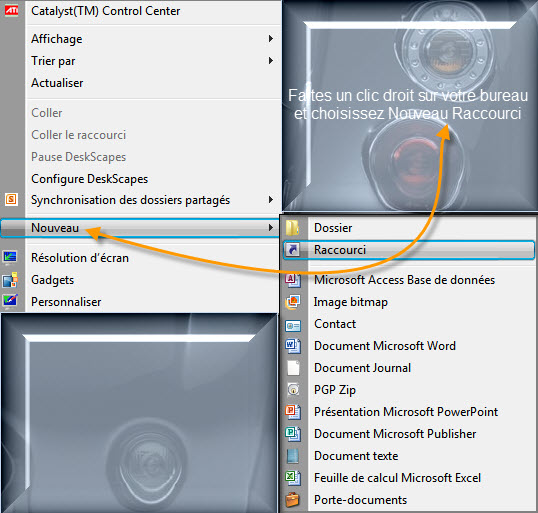Click the Microsoft Access database icon
This screenshot has height=513, width=538.
click(x=293, y=280)
